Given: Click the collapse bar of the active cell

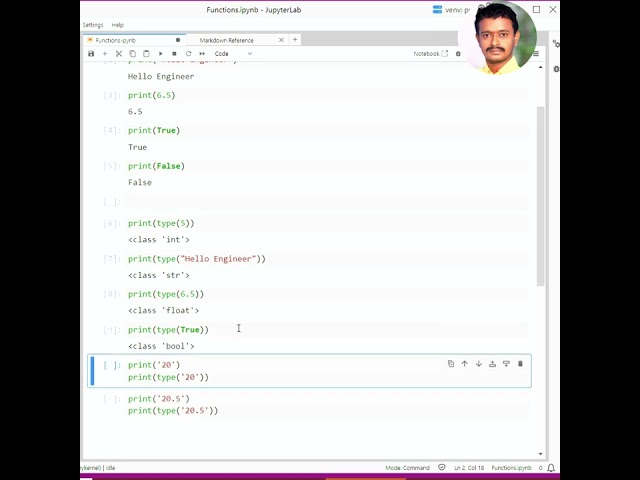Looking at the screenshot, I should coord(92,371).
